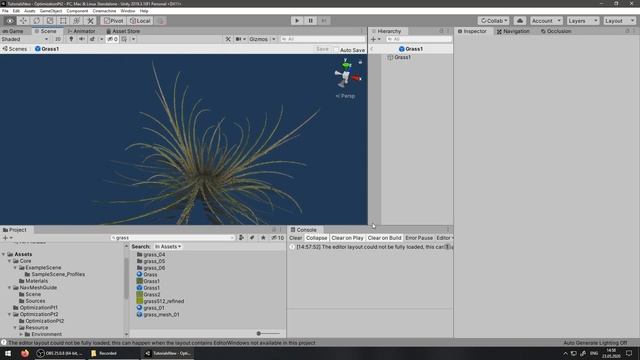The width and height of the screenshot is (640, 360).
Task: Click the Scenes breadcrumb
Action: 15,49
